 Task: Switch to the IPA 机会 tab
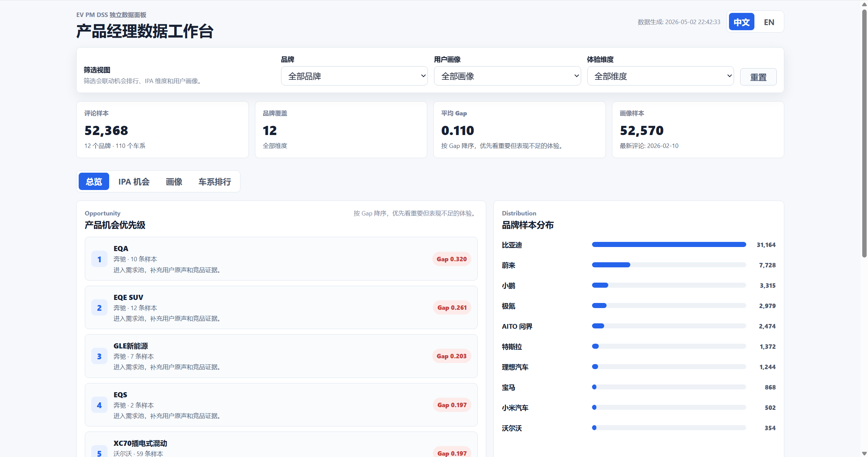pos(134,182)
